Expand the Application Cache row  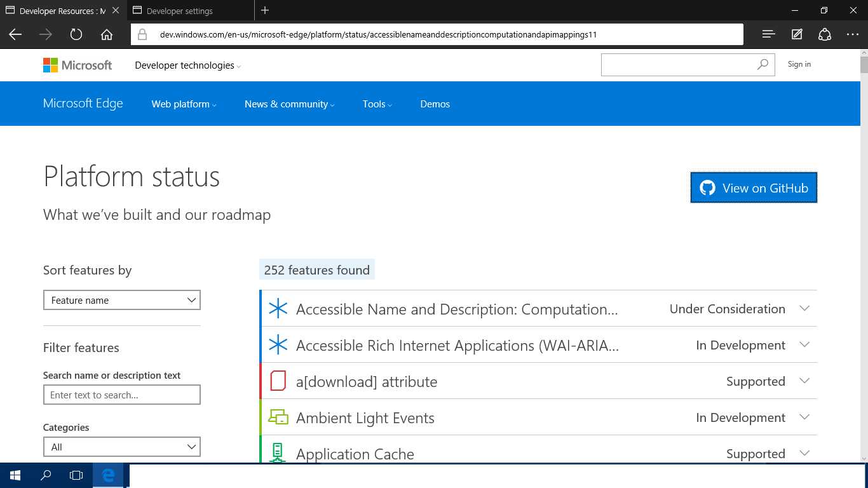tap(804, 453)
